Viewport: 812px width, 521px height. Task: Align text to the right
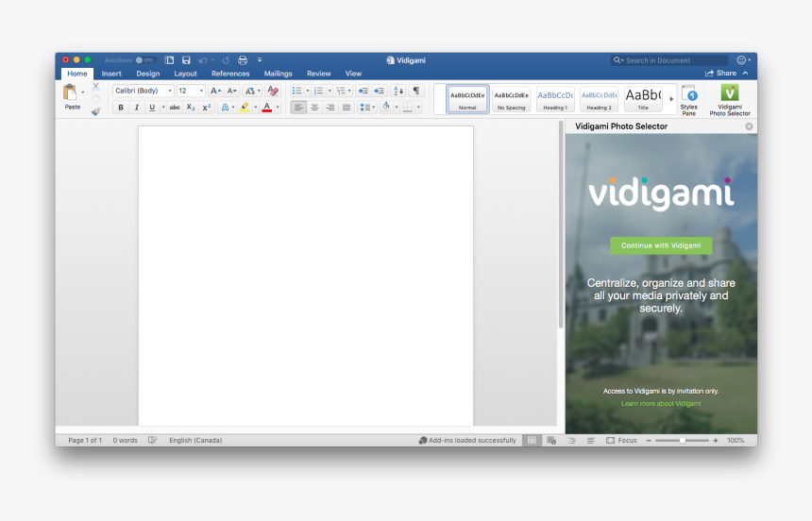click(330, 108)
